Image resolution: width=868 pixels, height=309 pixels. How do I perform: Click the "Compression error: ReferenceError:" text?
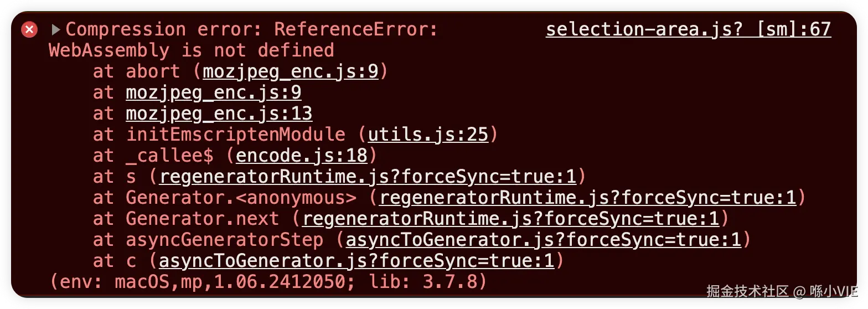(252, 29)
